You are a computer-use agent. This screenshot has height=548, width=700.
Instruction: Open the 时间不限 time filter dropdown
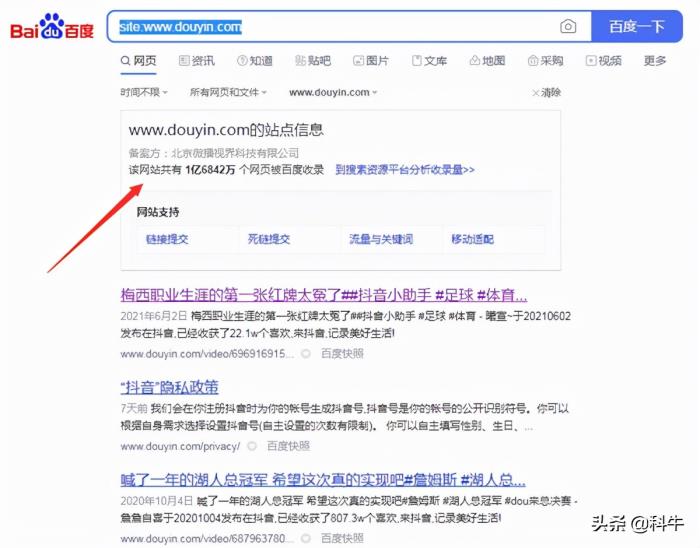[145, 92]
